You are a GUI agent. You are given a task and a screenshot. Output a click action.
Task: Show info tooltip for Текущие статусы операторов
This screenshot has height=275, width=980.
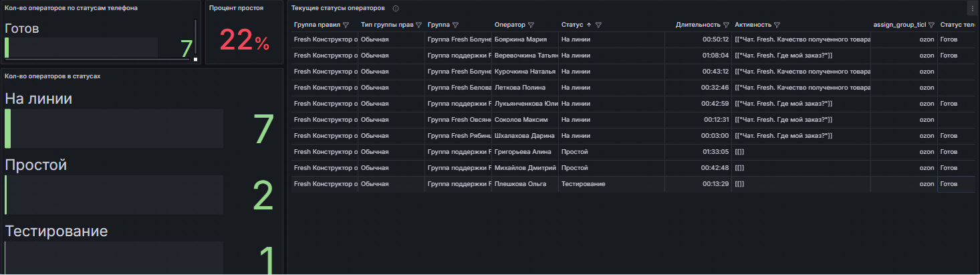396,8
